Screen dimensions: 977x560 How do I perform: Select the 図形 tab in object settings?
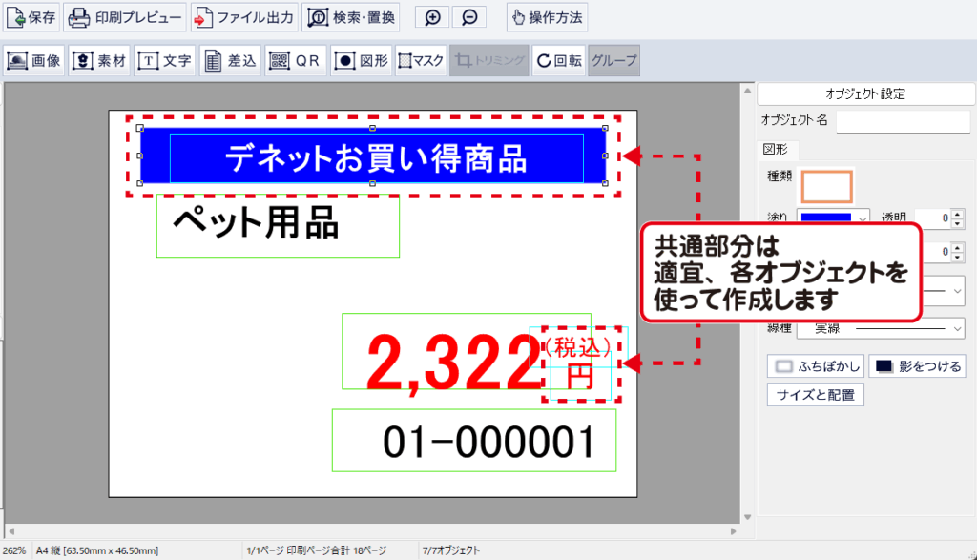coord(776,150)
